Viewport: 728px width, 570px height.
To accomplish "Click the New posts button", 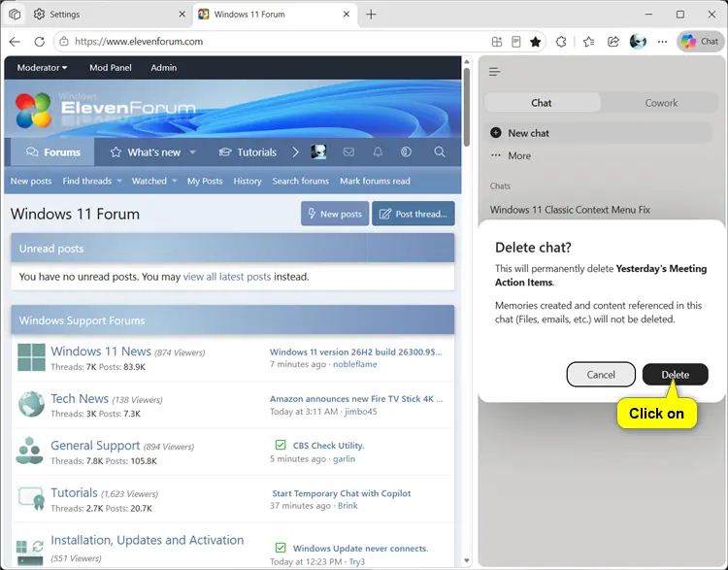I will tap(335, 214).
